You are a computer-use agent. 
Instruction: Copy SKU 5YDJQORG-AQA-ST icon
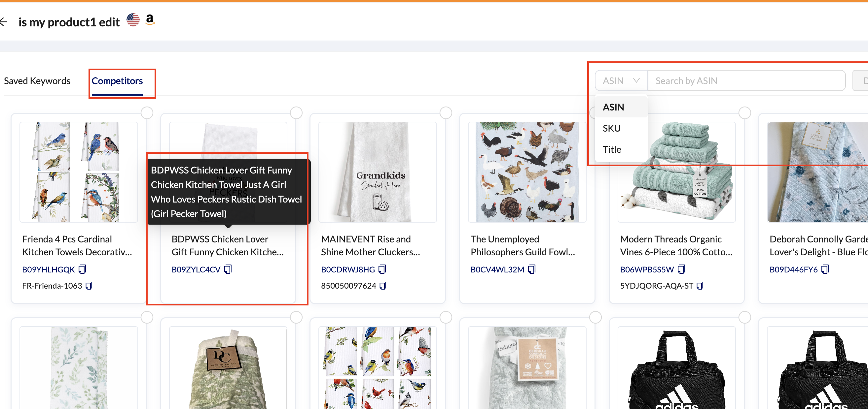point(700,285)
